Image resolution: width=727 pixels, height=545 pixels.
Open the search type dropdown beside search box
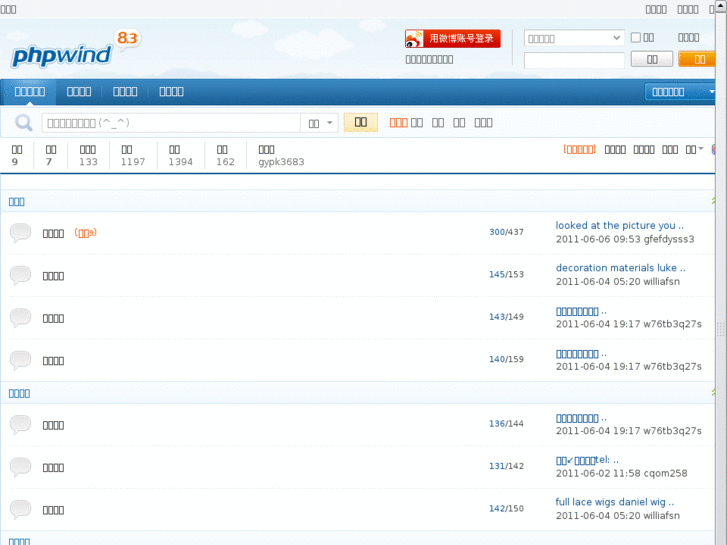click(320, 123)
